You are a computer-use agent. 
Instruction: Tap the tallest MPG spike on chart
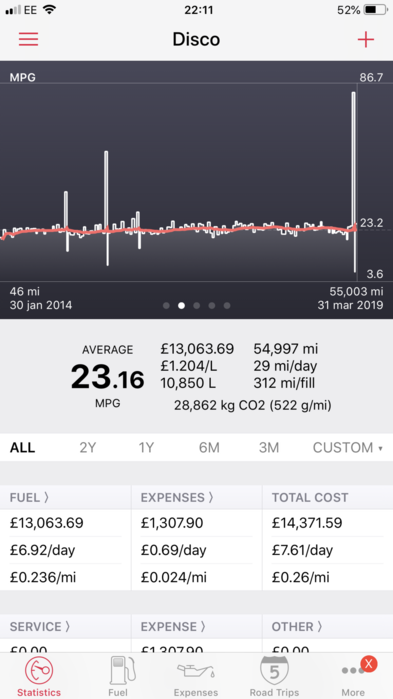point(354,181)
